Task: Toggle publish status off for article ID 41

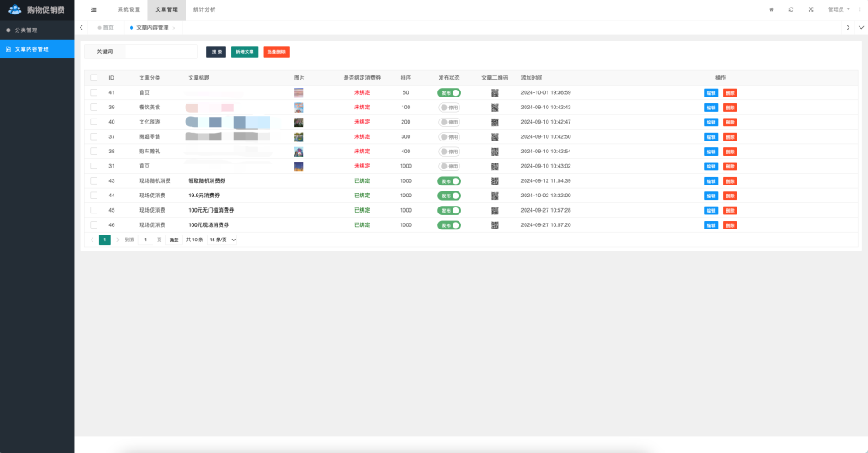Action: (449, 92)
